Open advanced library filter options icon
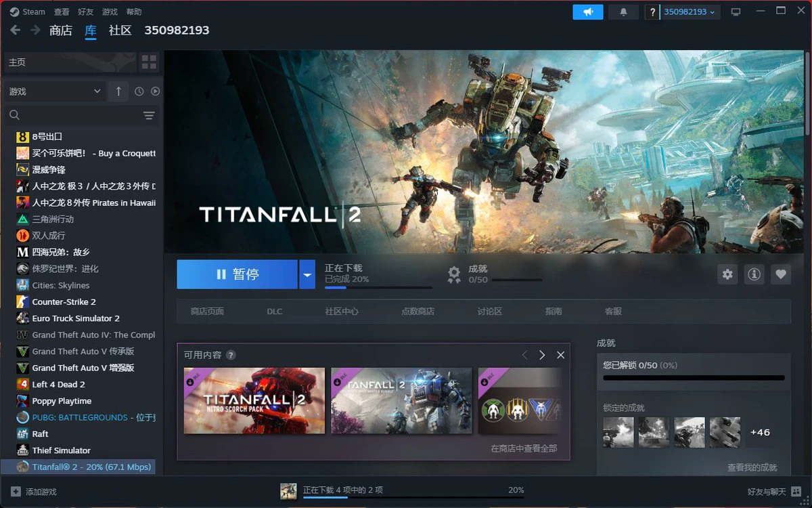 click(150, 116)
